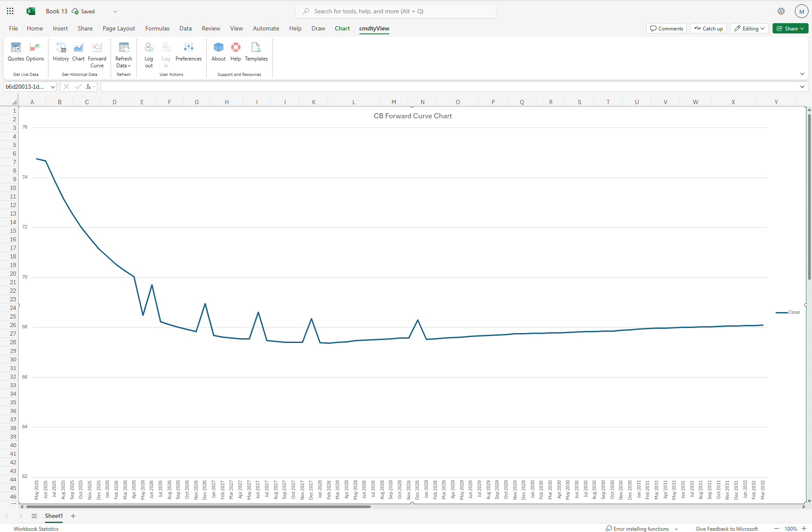Click the Excel app icon
Viewport: 812px width, 532px height.
[x=31, y=11]
